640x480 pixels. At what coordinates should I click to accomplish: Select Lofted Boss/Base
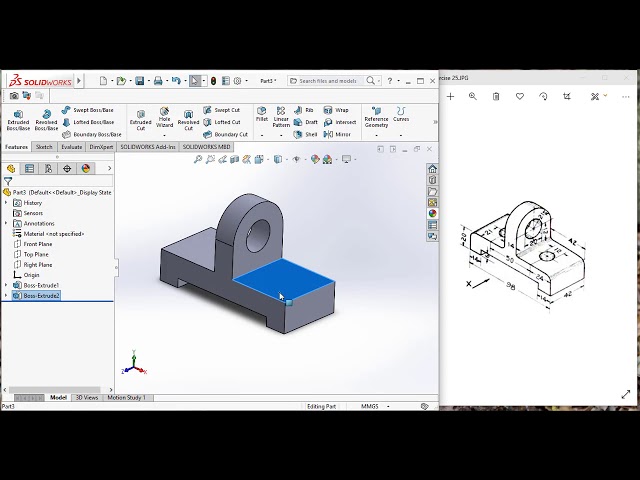(88, 122)
